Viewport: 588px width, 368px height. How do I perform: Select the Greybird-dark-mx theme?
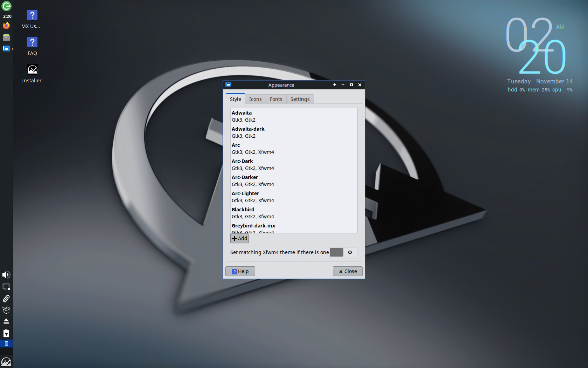coord(294,228)
